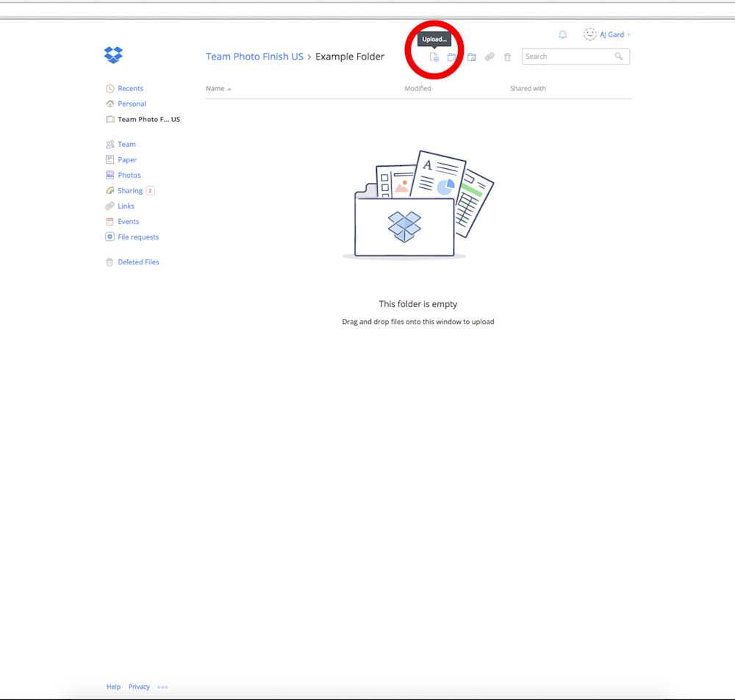Open Links from the sidebar

coord(120,206)
